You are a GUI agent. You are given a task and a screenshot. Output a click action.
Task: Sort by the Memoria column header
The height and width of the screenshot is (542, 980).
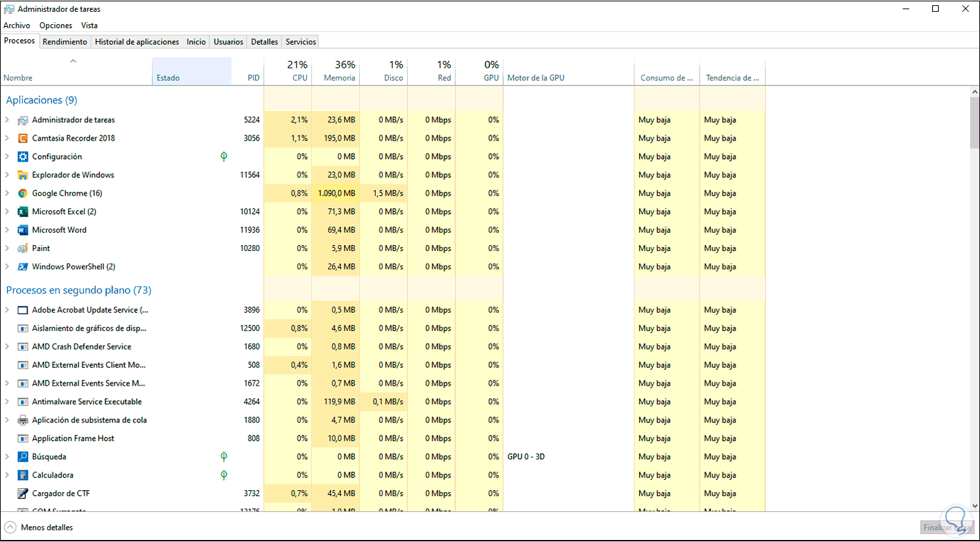pyautogui.click(x=336, y=71)
